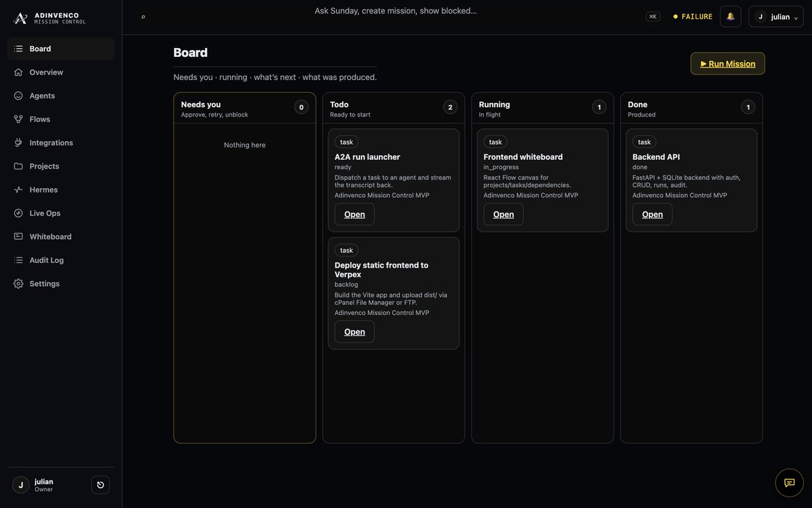Navigate to Hermes

[61, 190]
